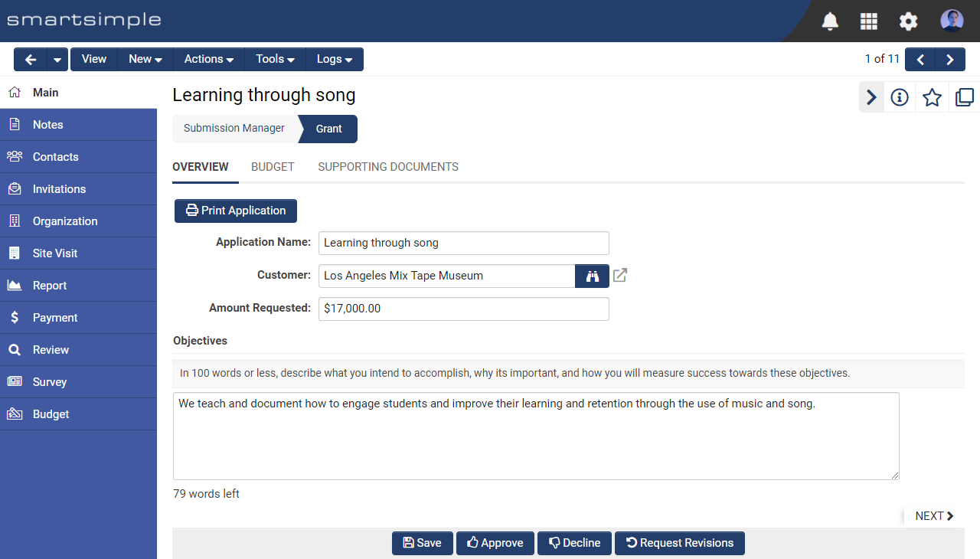Click the information circle icon
The width and height of the screenshot is (980, 559).
pyautogui.click(x=900, y=97)
